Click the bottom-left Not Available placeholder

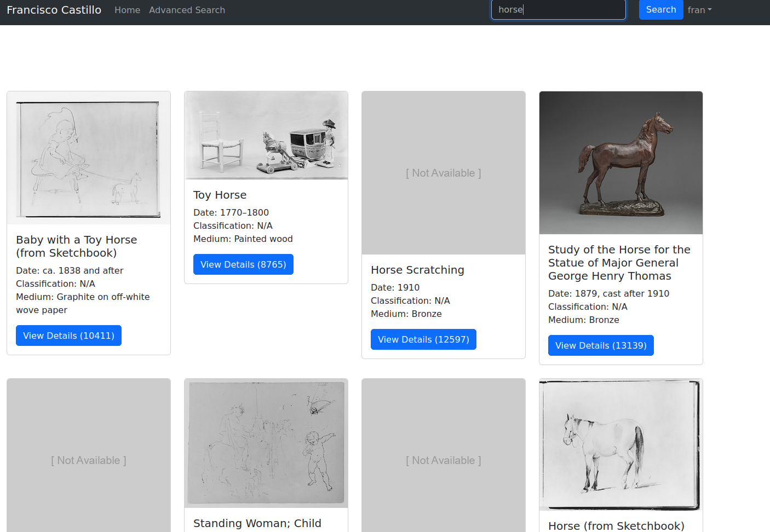[x=88, y=460]
